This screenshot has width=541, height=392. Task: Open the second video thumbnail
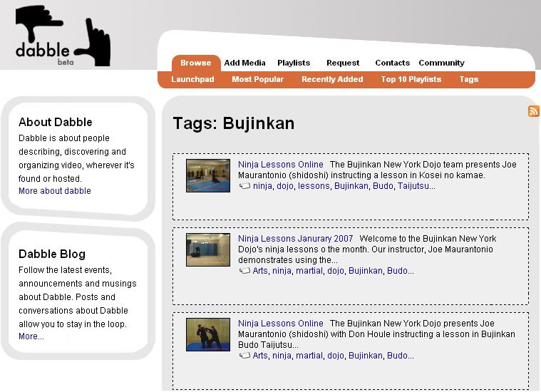coord(208,249)
